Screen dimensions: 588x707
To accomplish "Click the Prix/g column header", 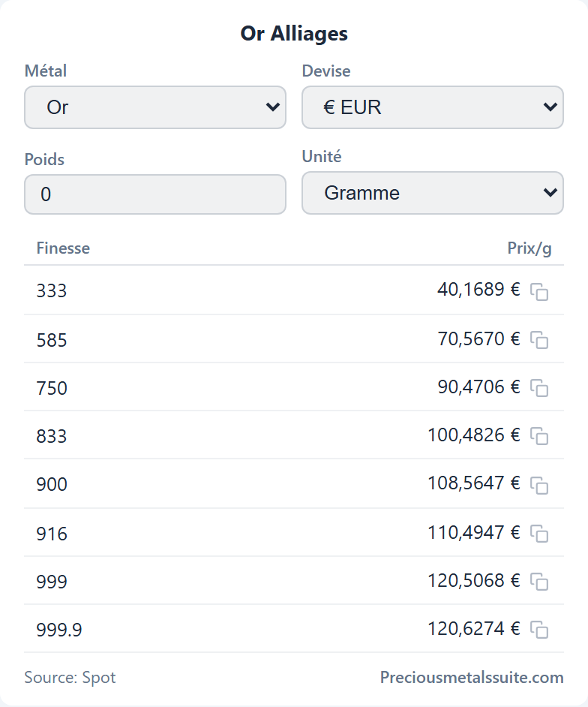I will pos(529,248).
